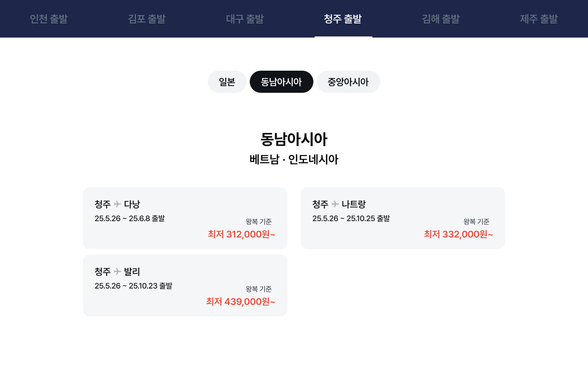Image resolution: width=588 pixels, height=383 pixels.
Task: Click the active 청주 출발 tab
Action: click(x=343, y=19)
